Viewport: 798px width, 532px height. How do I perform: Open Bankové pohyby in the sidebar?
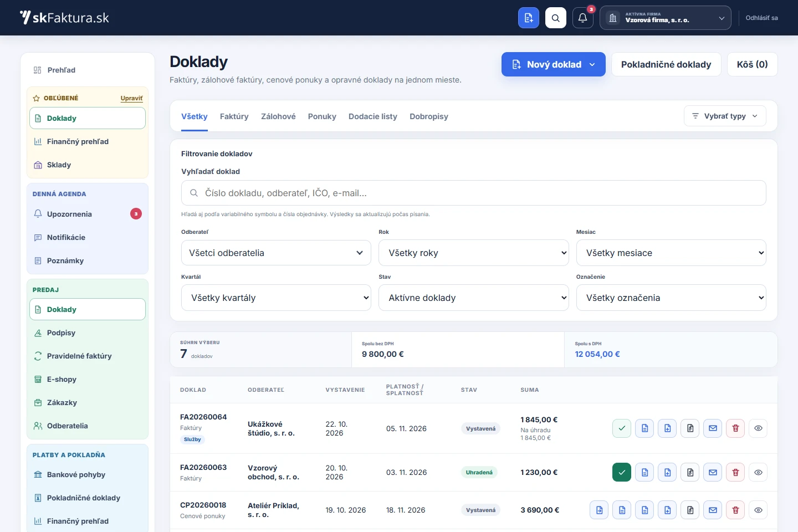point(88,474)
